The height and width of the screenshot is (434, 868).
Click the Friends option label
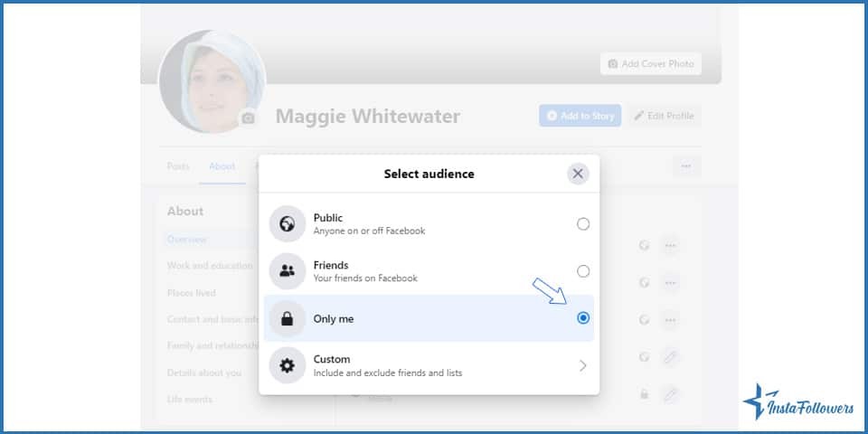click(x=331, y=265)
